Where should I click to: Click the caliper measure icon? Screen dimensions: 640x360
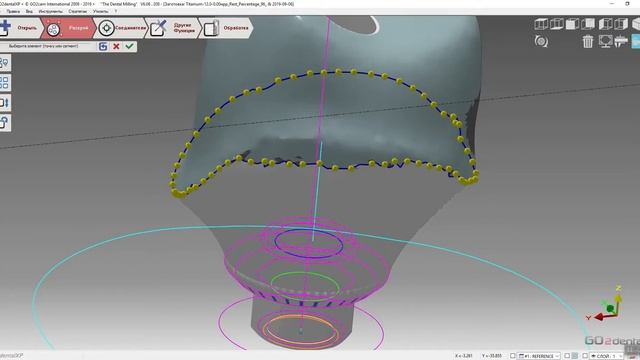(x=621, y=41)
